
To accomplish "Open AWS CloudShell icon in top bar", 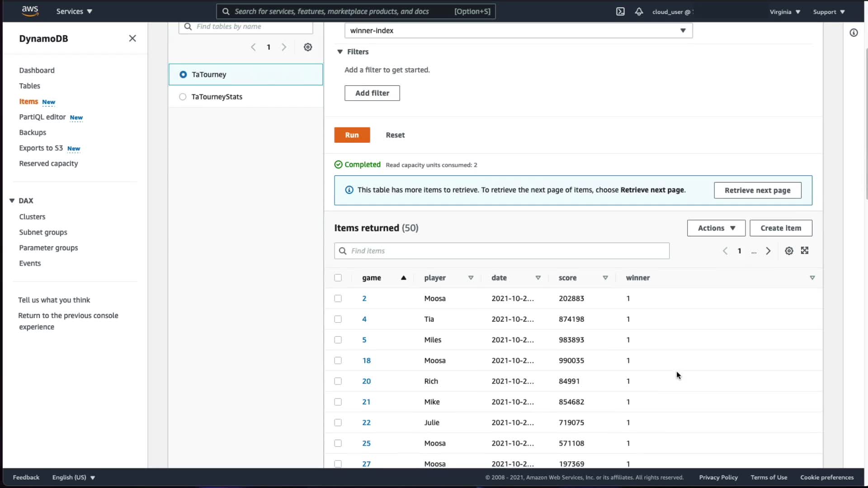I will (620, 12).
